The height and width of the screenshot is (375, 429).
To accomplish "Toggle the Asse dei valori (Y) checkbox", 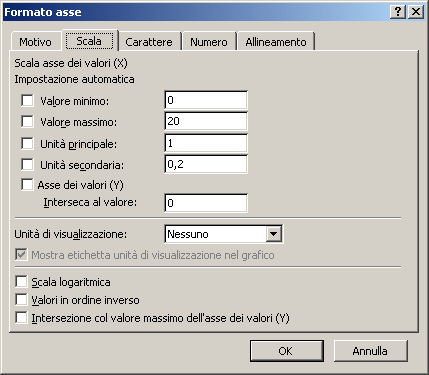I will tap(27, 184).
